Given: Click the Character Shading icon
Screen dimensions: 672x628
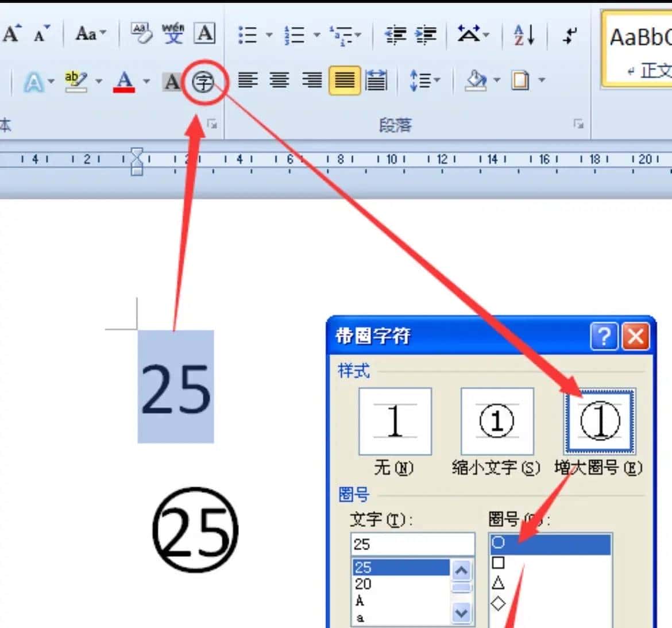Looking at the screenshot, I should coord(171,81).
